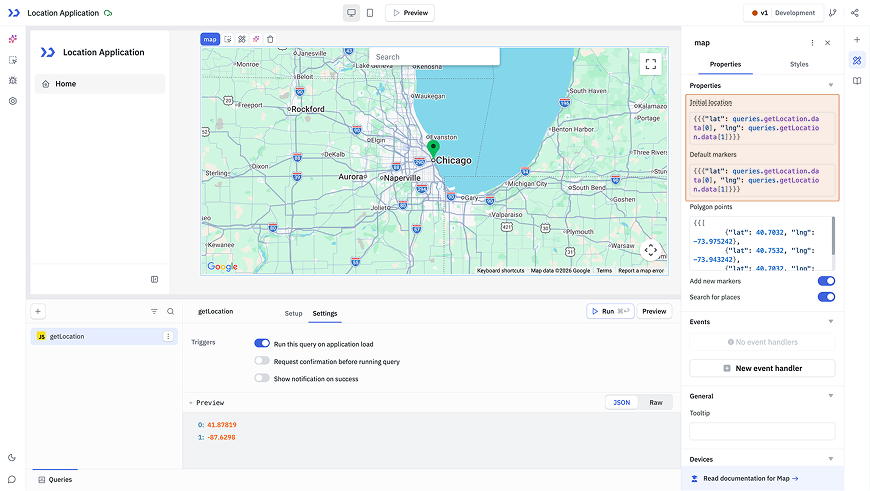Open the v1 Development version dropdown
This screenshot has width=870, height=491.
pos(783,13)
